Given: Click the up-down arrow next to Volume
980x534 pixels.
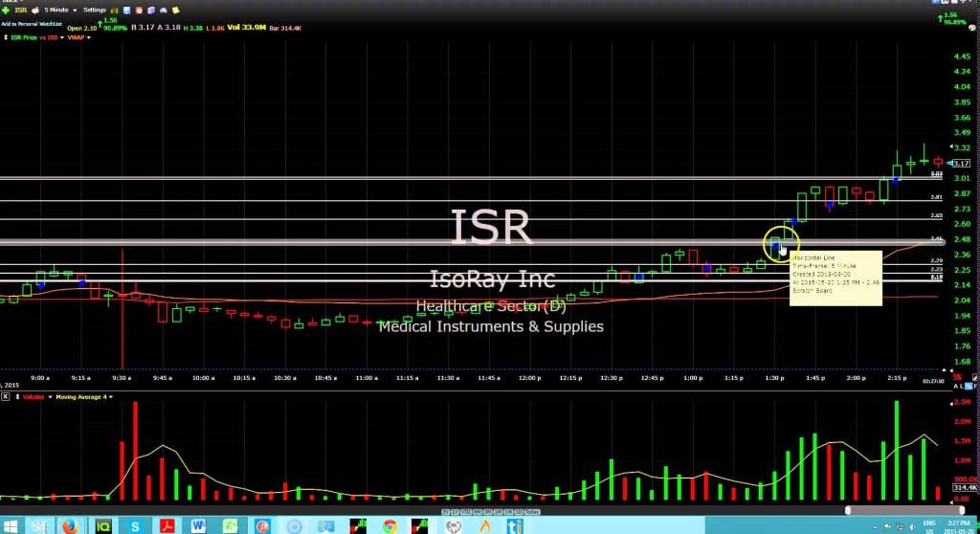Looking at the screenshot, I should pyautogui.click(x=17, y=396).
